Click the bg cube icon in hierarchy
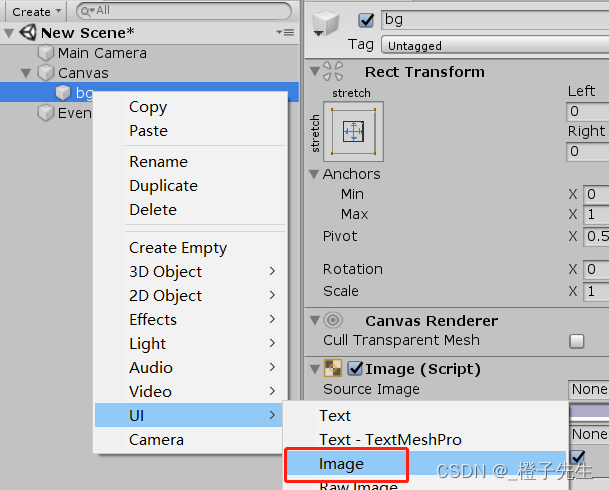 point(63,92)
